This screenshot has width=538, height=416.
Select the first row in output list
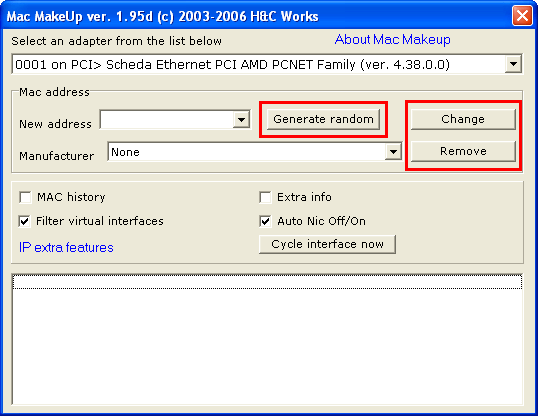267,282
